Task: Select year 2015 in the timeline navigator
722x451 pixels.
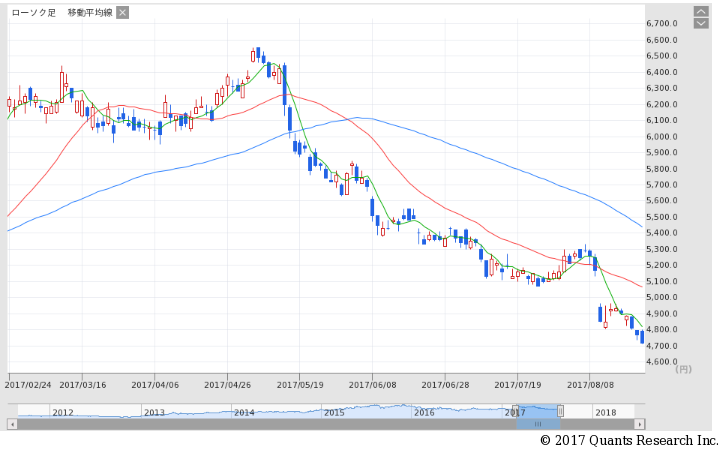Action: pos(334,412)
